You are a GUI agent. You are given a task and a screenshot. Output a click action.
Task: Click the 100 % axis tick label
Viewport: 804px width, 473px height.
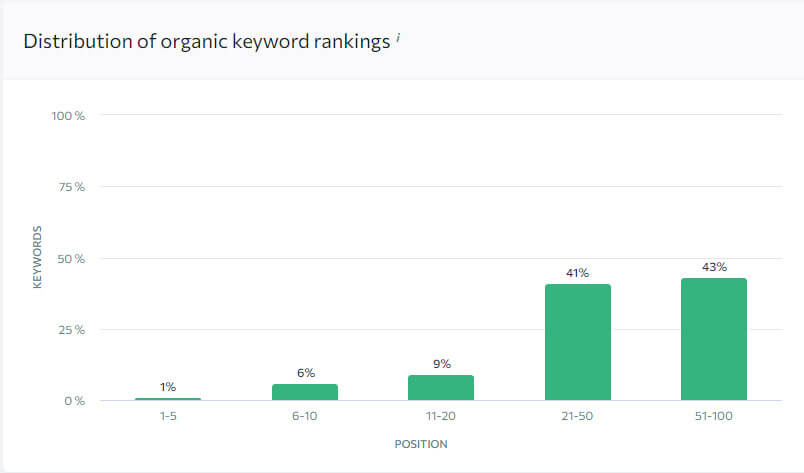point(68,116)
